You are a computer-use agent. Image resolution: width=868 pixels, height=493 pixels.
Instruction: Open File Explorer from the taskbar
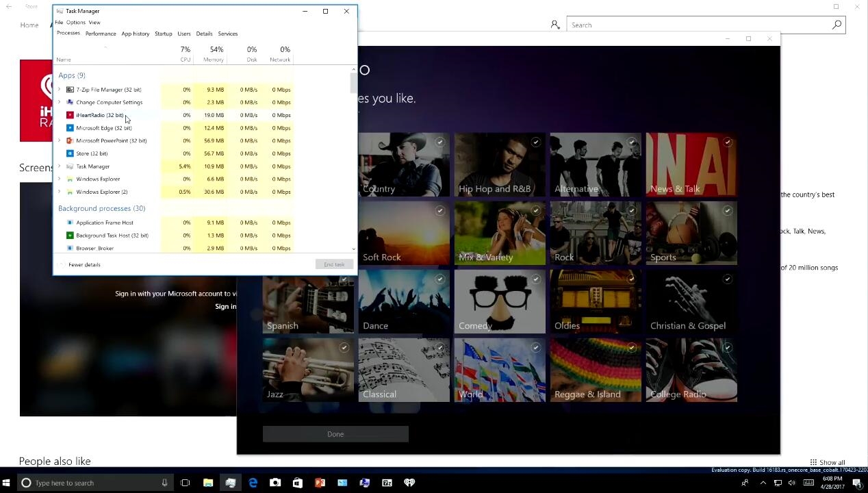point(208,483)
